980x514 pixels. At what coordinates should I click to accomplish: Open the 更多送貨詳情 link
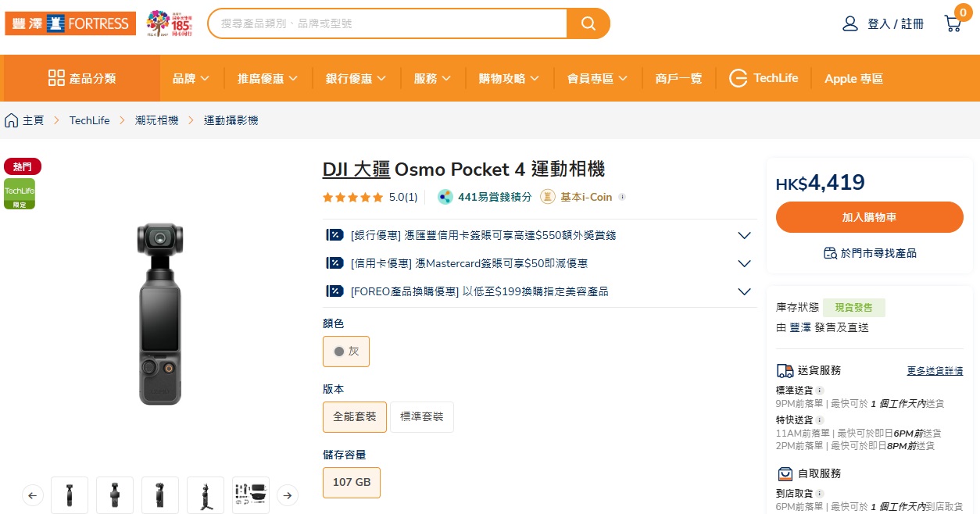click(935, 371)
